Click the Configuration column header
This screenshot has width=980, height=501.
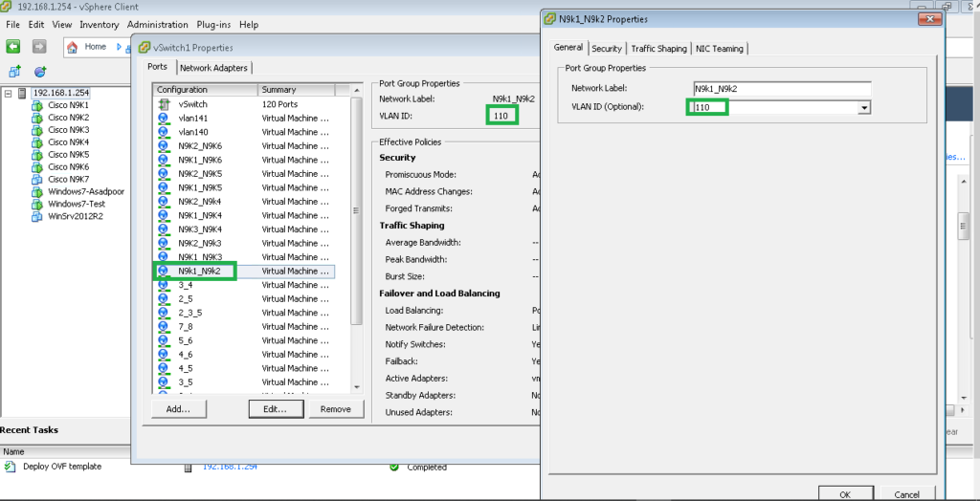pyautogui.click(x=206, y=90)
